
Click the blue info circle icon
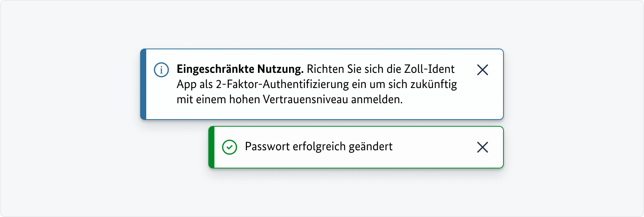[x=161, y=70]
